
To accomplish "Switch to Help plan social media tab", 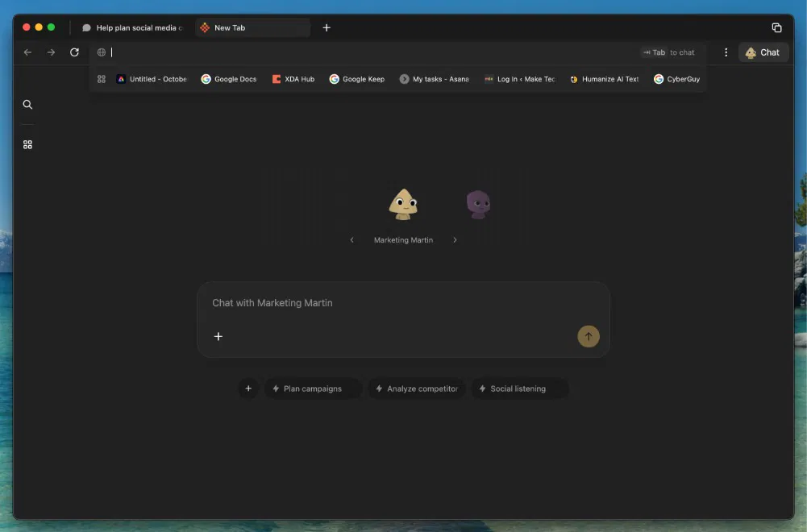I will (x=133, y=27).
